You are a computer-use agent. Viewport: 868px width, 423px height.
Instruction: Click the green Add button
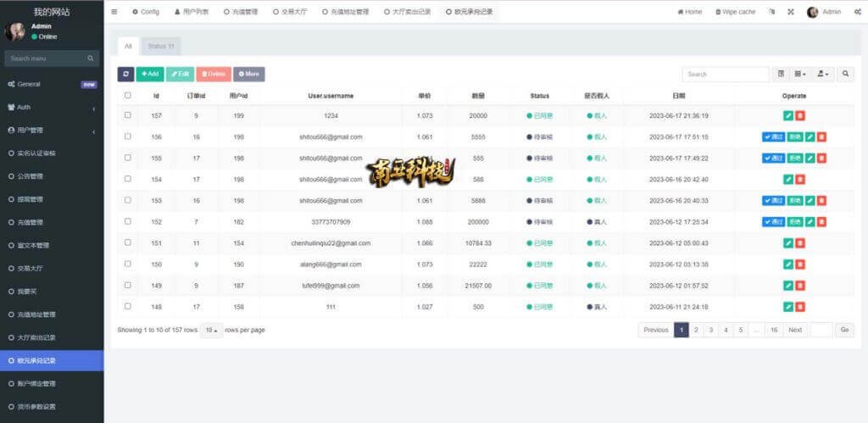coord(150,75)
